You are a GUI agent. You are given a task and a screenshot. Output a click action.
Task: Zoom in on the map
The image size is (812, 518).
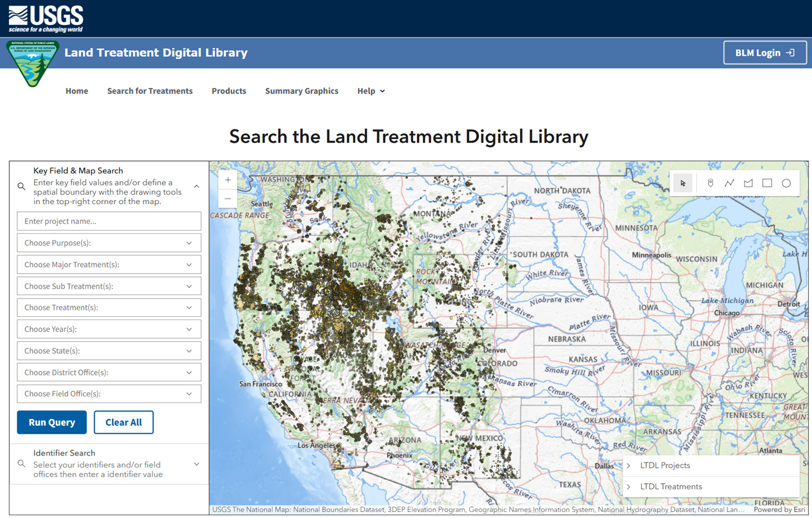(x=228, y=180)
